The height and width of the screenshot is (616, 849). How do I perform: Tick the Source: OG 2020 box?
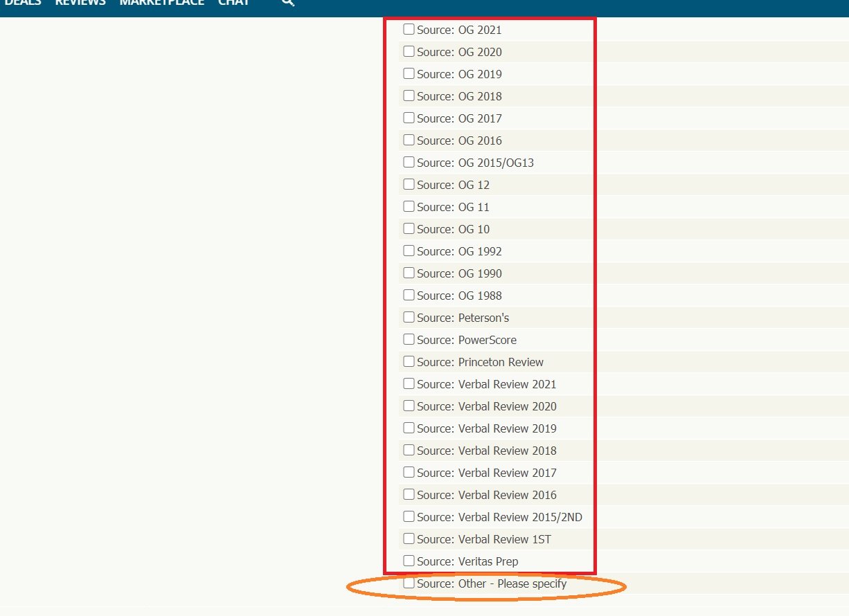409,51
